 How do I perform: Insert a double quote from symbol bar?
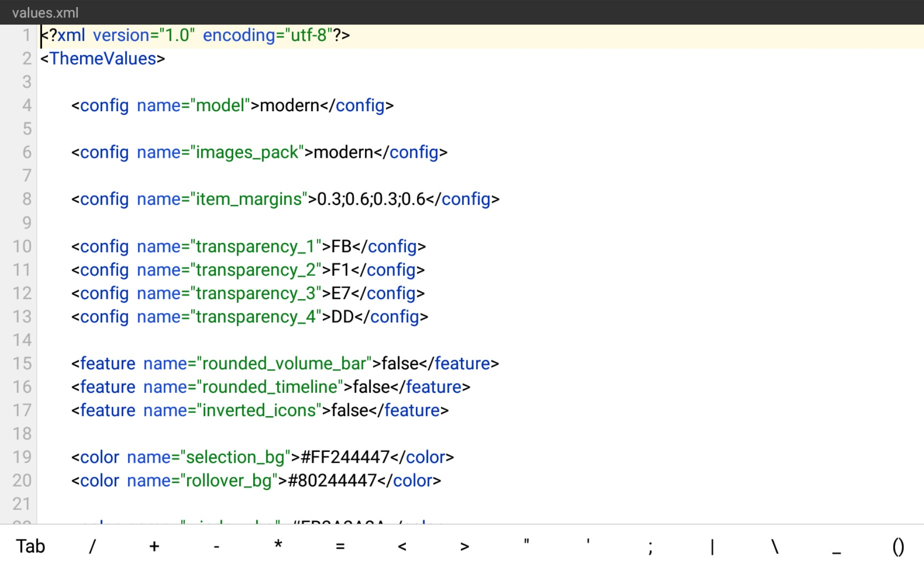pos(527,546)
